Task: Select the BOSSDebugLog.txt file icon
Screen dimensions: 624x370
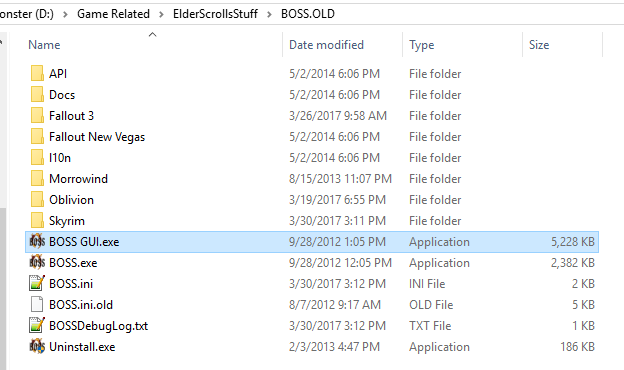Action: pos(37,325)
